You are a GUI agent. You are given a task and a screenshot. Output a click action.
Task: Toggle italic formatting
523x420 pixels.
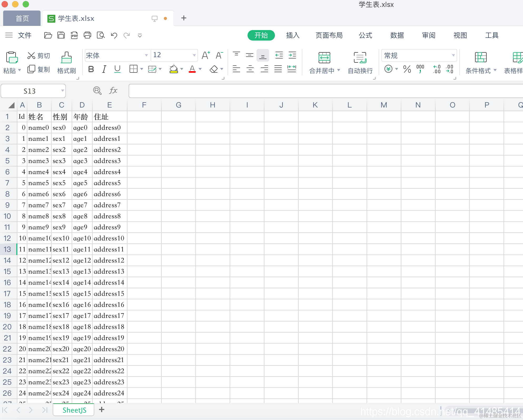tap(104, 69)
